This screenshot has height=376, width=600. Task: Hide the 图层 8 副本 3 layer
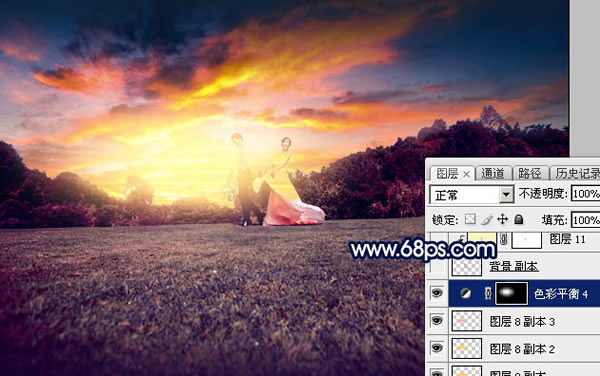pyautogui.click(x=437, y=321)
